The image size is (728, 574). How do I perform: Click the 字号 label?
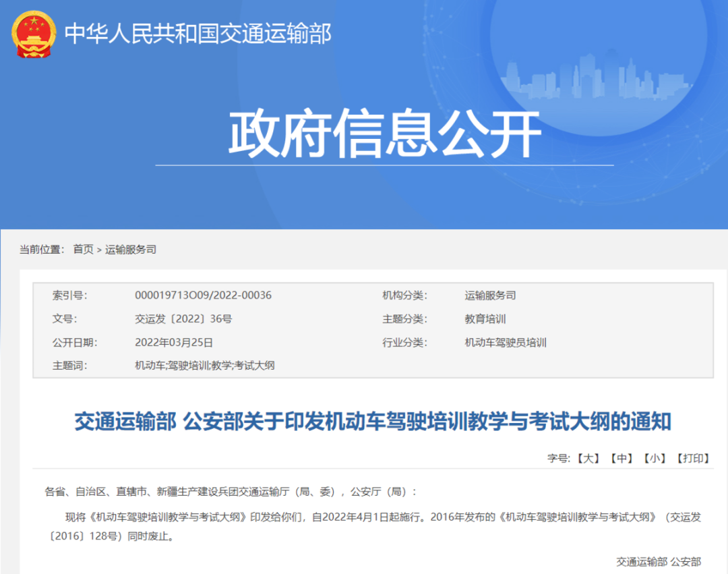pos(559,459)
